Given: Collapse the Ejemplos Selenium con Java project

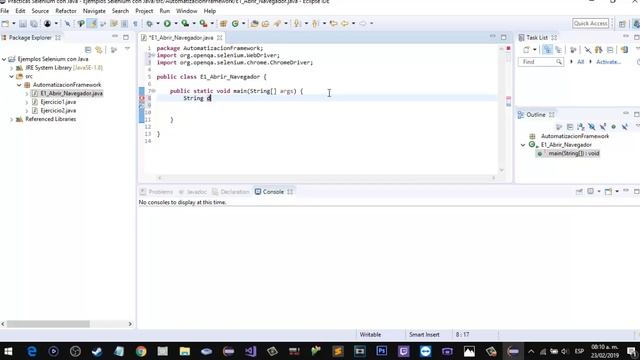Looking at the screenshot, I should coord(4,59).
